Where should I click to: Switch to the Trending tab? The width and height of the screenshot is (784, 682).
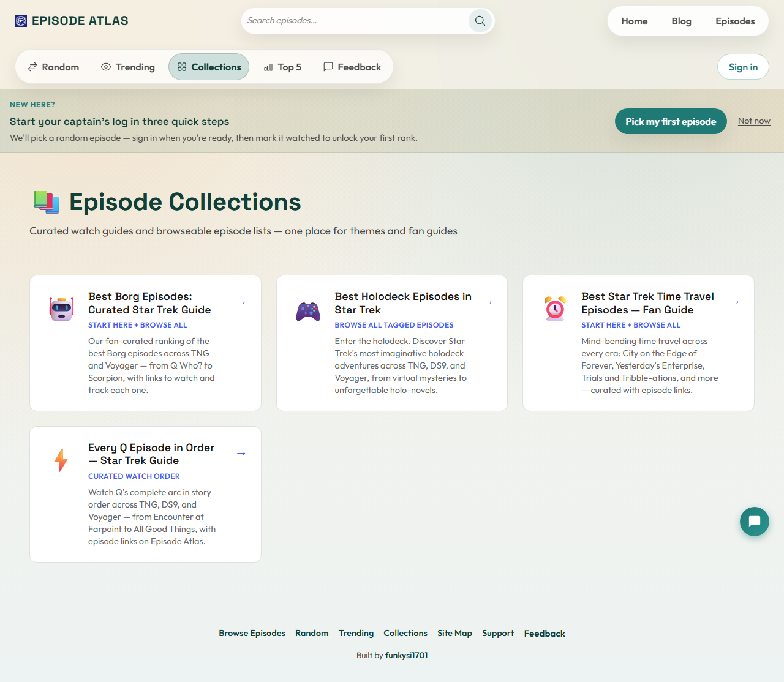(x=128, y=67)
